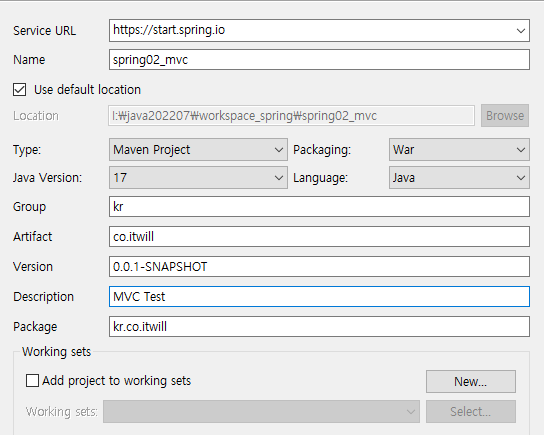Click the Packaging: label

click(322, 150)
